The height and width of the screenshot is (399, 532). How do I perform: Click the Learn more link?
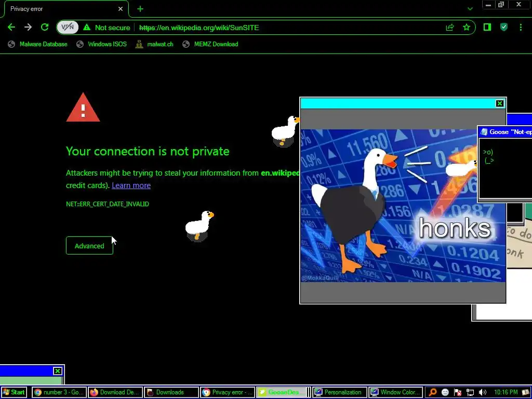click(x=131, y=185)
